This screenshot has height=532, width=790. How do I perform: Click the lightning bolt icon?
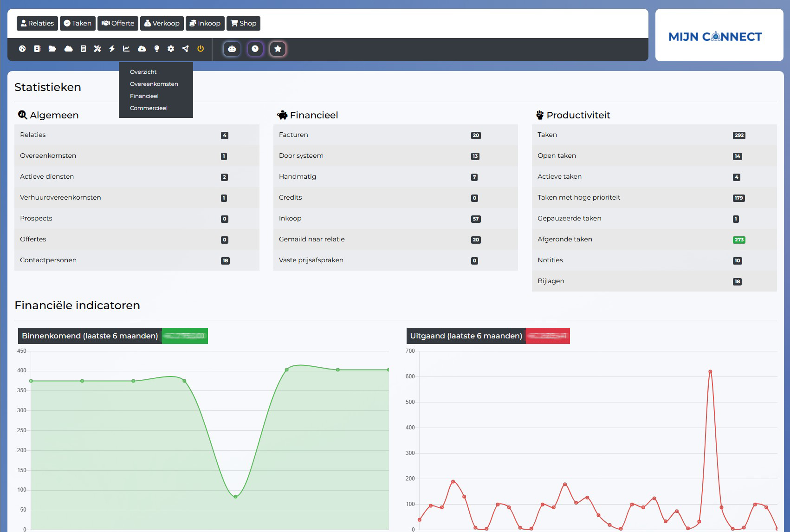(112, 49)
